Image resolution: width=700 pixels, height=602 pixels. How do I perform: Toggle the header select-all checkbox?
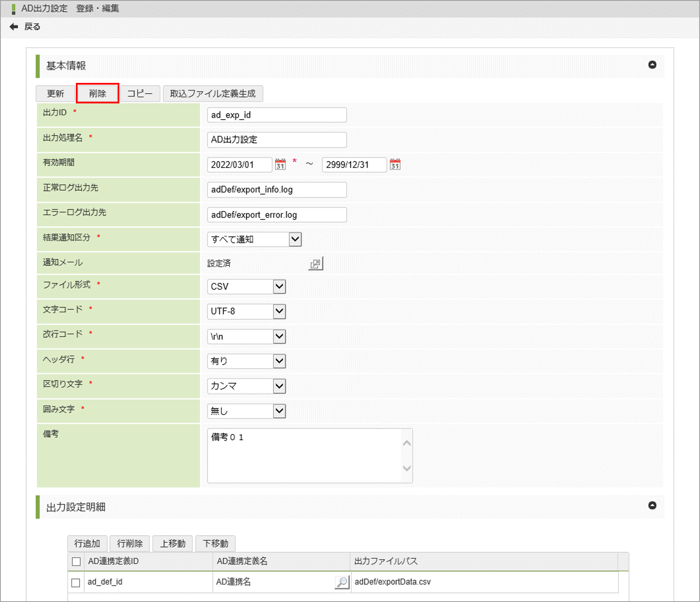click(x=76, y=561)
